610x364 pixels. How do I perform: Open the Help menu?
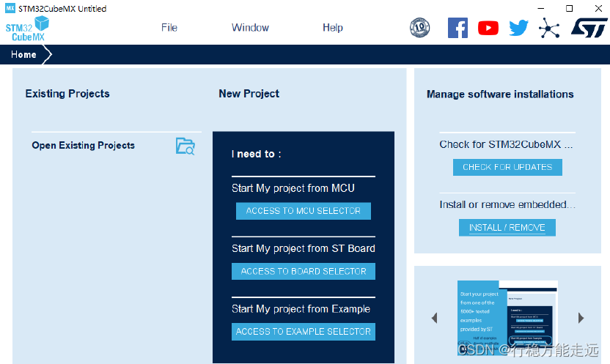click(x=333, y=28)
